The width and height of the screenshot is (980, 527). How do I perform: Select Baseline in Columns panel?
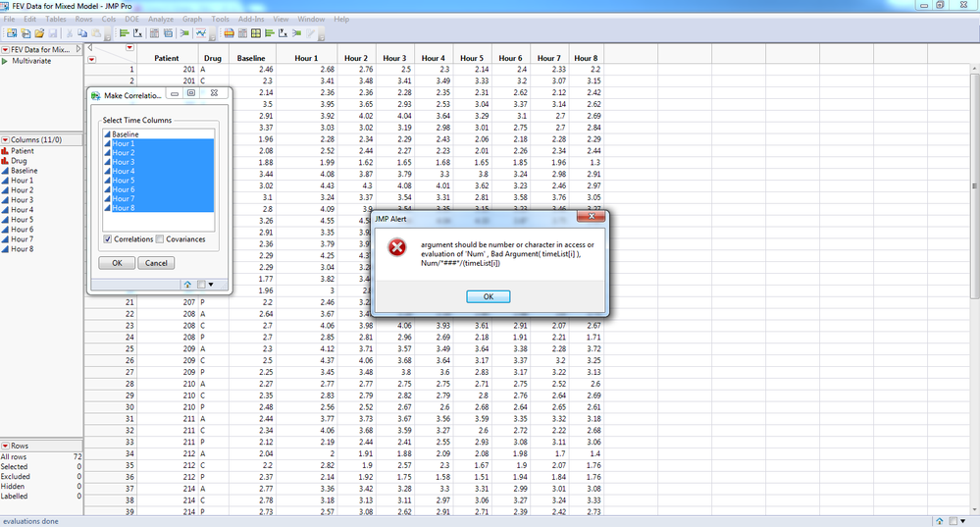point(24,171)
